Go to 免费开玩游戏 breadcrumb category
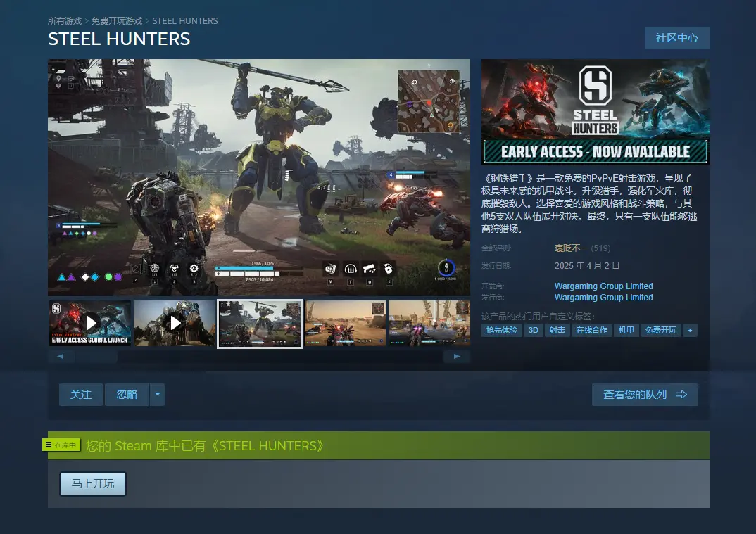This screenshot has height=534, width=756. (117, 20)
